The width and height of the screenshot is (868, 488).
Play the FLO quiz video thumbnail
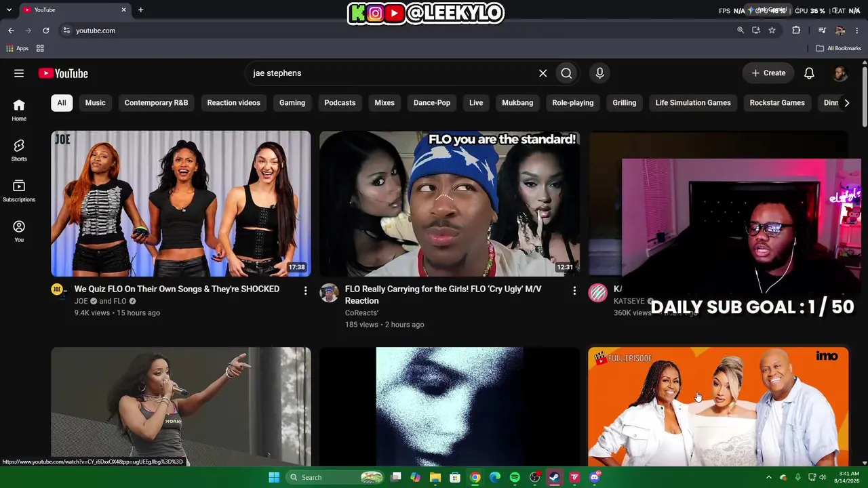[181, 203]
